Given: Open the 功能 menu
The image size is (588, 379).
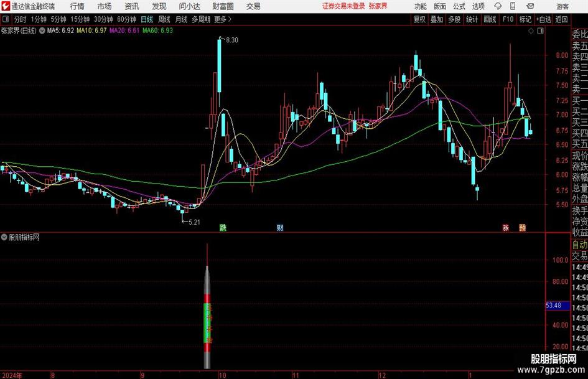Looking at the screenshot, I should (x=421, y=6).
